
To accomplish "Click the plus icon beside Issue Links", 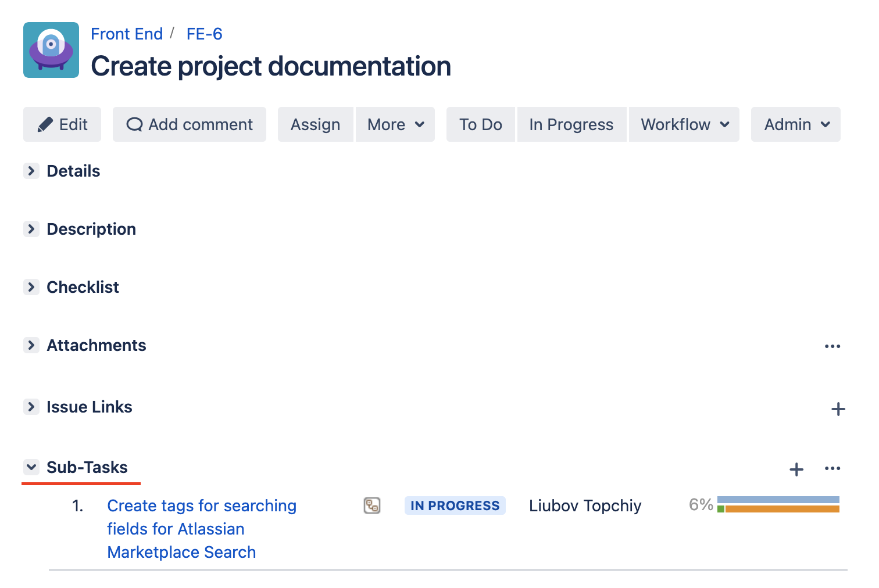I will [x=838, y=409].
